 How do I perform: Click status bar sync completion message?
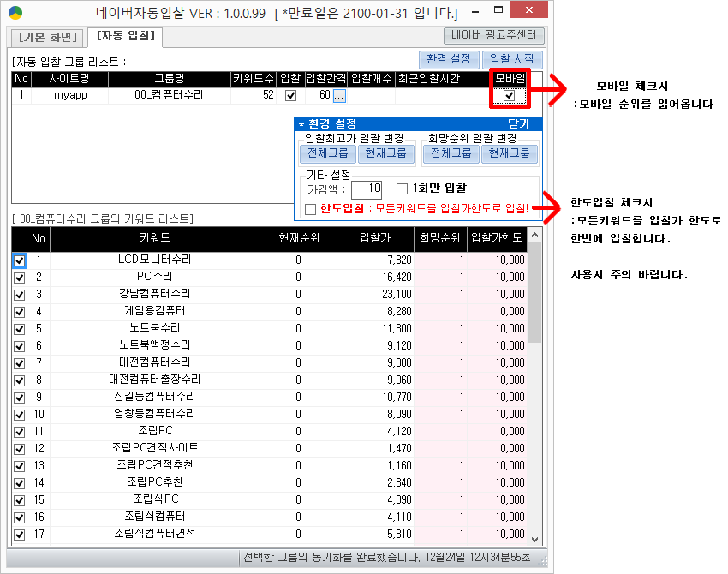click(387, 557)
